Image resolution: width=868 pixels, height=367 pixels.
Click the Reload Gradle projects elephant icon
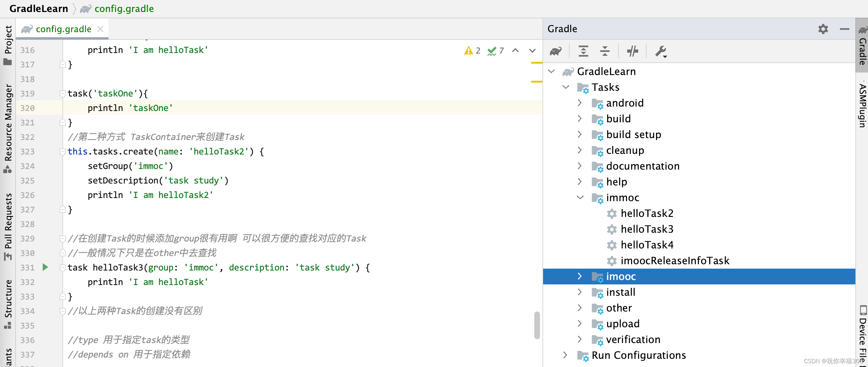[556, 51]
